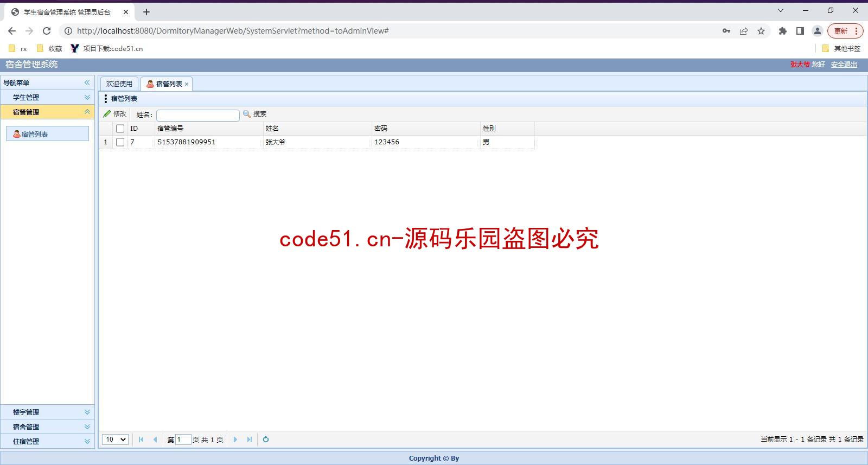The image size is (868, 465).
Task: Reload the page with browser refresh button
Action: (47, 31)
